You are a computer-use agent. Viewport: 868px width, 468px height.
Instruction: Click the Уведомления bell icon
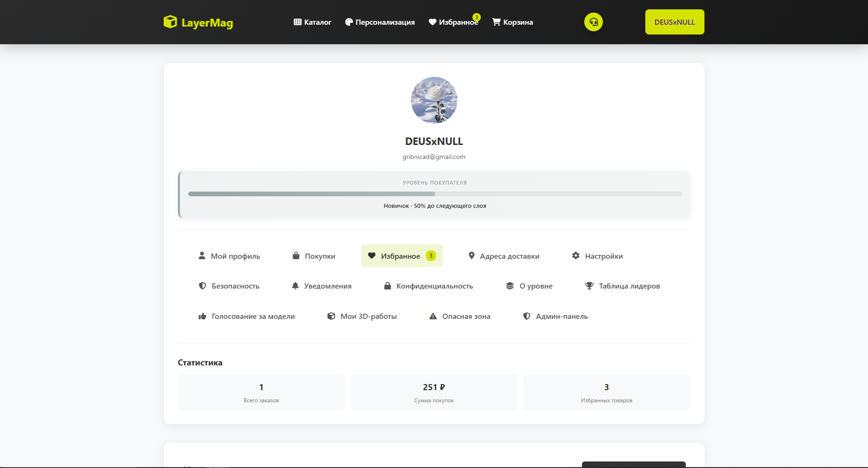(x=295, y=286)
